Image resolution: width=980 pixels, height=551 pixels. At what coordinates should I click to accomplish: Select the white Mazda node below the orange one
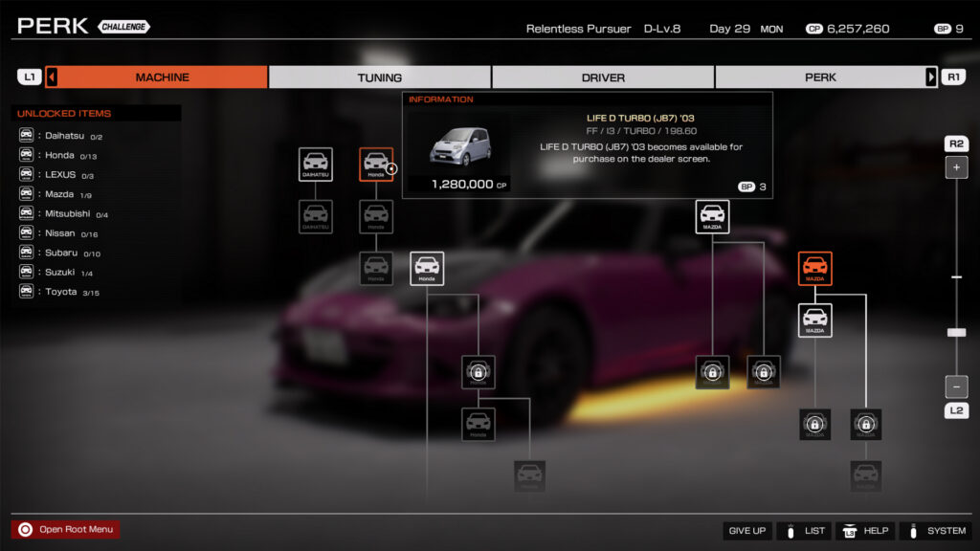coord(814,320)
